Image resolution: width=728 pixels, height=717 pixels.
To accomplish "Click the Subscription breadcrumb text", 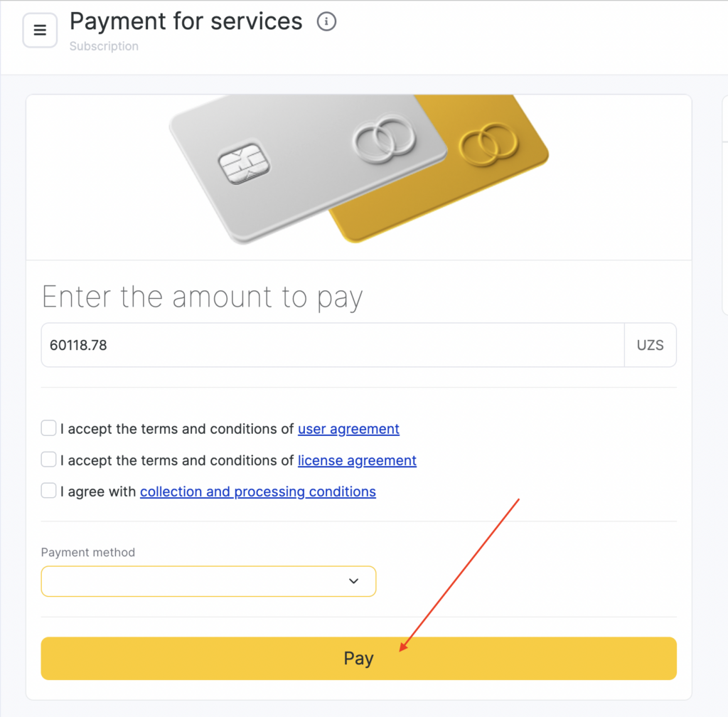I will [x=104, y=46].
